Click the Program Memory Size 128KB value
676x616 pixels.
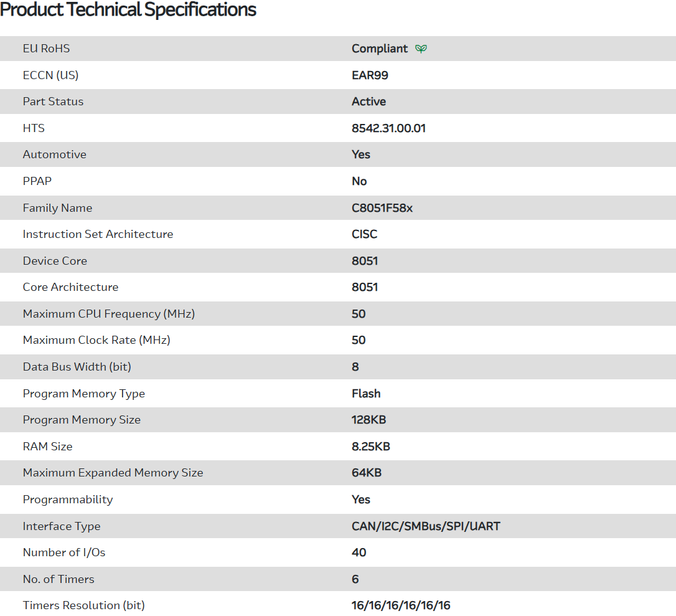(x=369, y=420)
